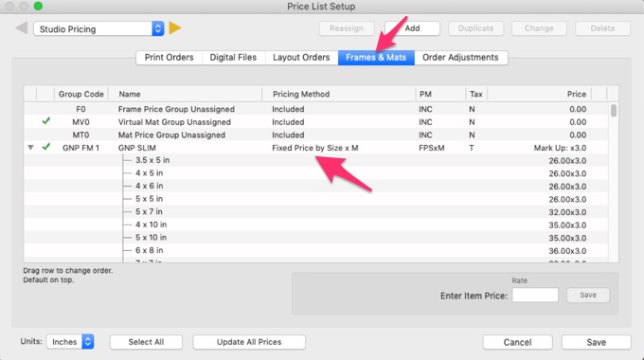The width and height of the screenshot is (644, 360).
Task: Open the Units Inches dropdown
Action: [70, 342]
